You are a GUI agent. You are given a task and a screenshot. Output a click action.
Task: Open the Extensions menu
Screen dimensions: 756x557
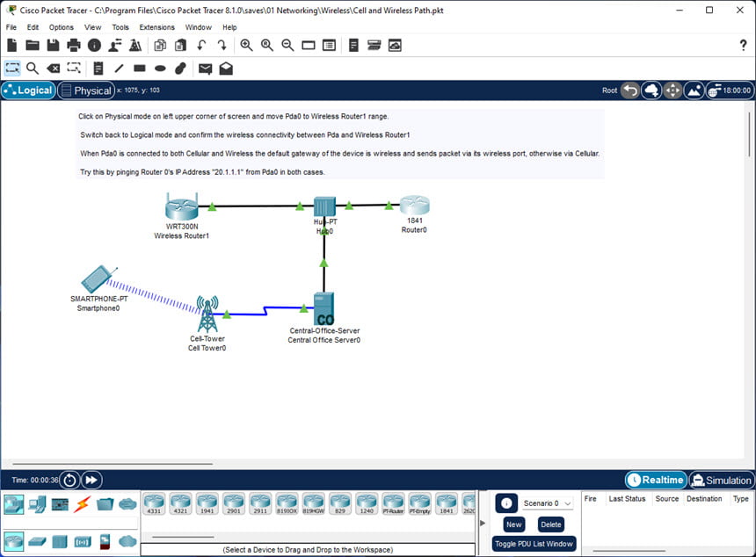[156, 27]
